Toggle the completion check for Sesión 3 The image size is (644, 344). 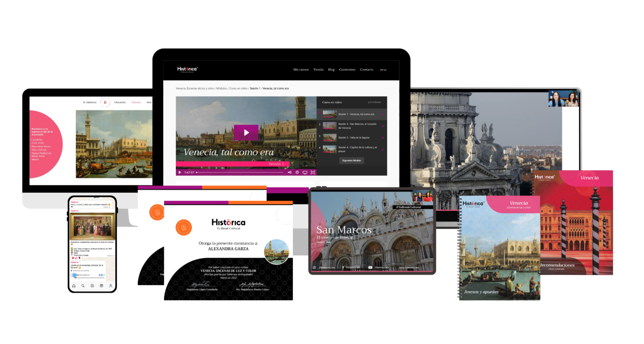(383, 138)
